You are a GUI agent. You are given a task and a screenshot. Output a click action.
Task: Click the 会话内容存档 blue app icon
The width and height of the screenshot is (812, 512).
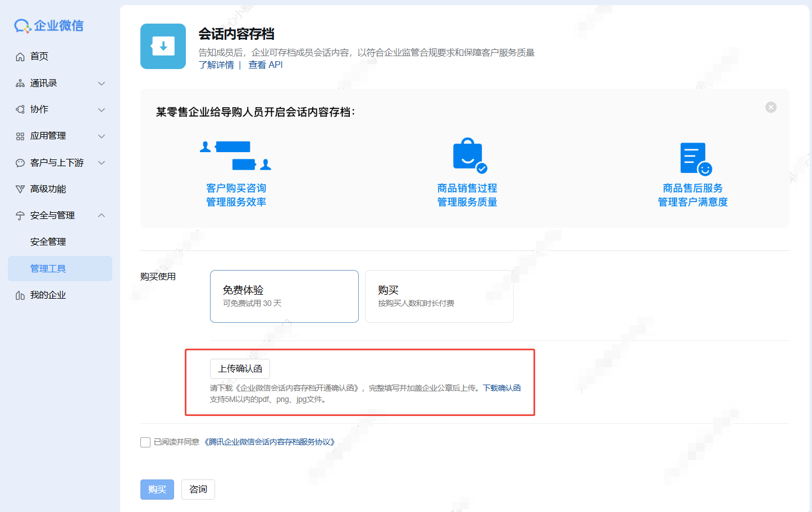[x=163, y=46]
